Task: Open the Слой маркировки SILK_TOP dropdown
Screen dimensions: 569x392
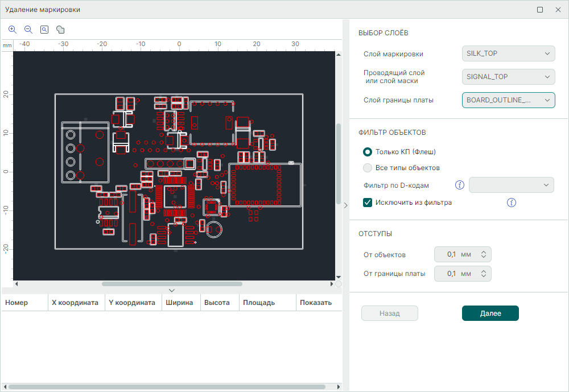Action: [x=508, y=53]
